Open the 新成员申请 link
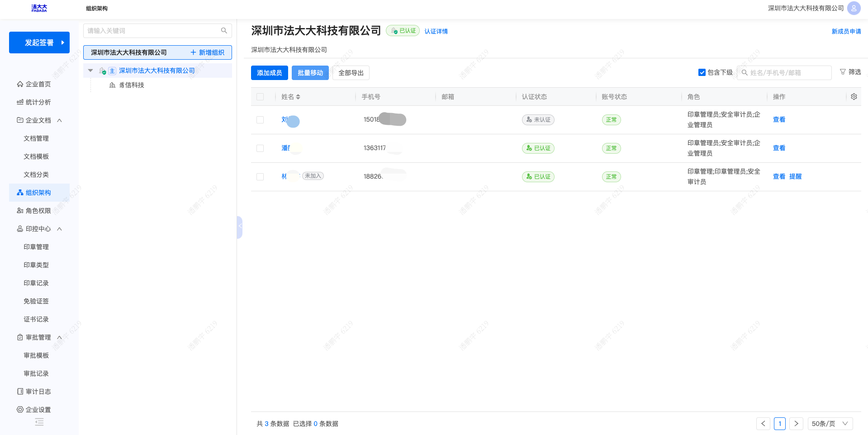The height and width of the screenshot is (435, 868). coord(846,31)
